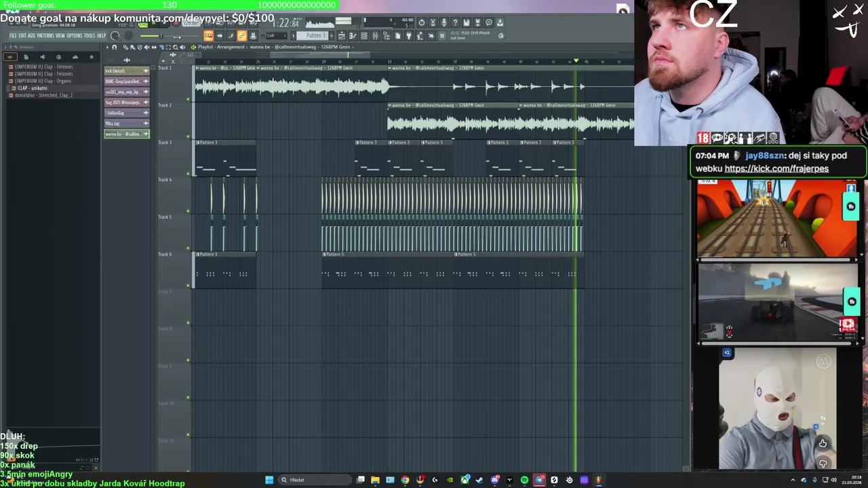
Task: Click the plugin picker plug icon
Action: [x=409, y=36]
